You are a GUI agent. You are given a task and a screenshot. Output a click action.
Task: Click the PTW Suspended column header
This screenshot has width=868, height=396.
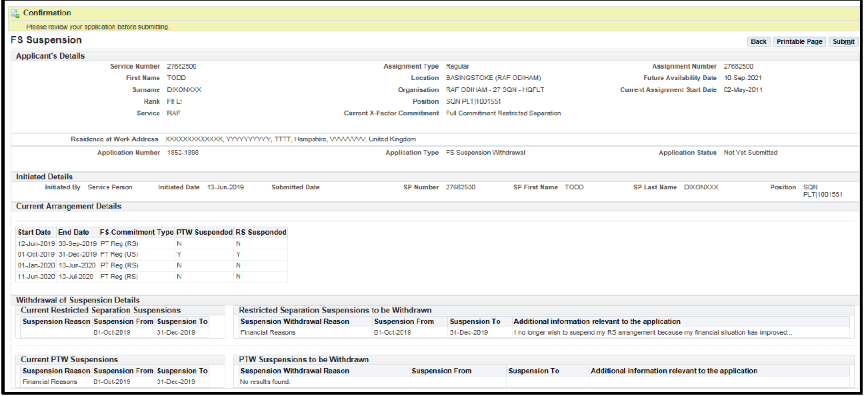(x=204, y=232)
